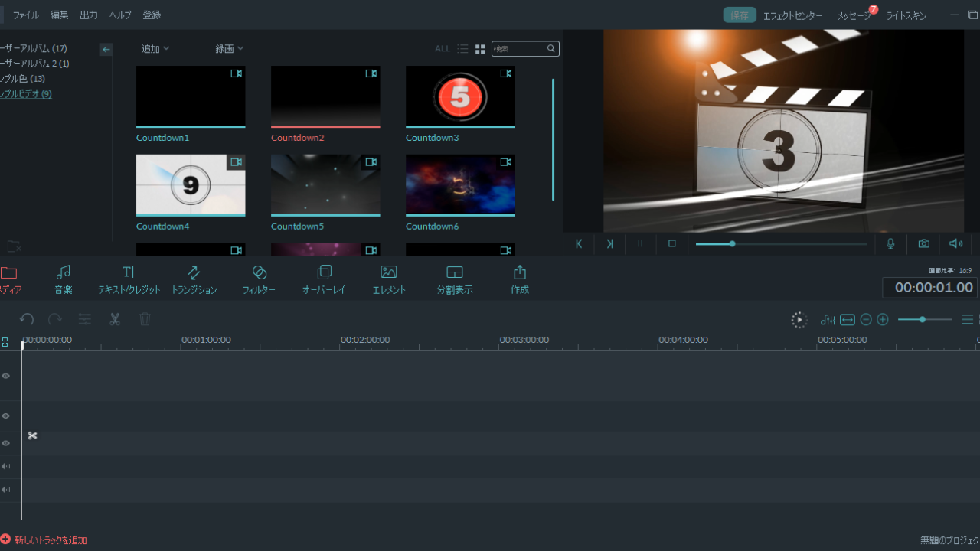Screen dimensions: 980x551
Task: Fit the timeline to window width
Action: [848, 320]
